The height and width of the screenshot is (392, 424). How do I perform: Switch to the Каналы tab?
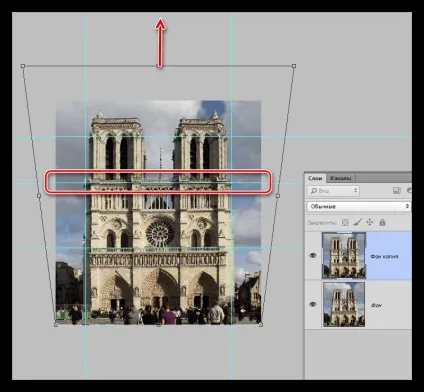tap(340, 178)
